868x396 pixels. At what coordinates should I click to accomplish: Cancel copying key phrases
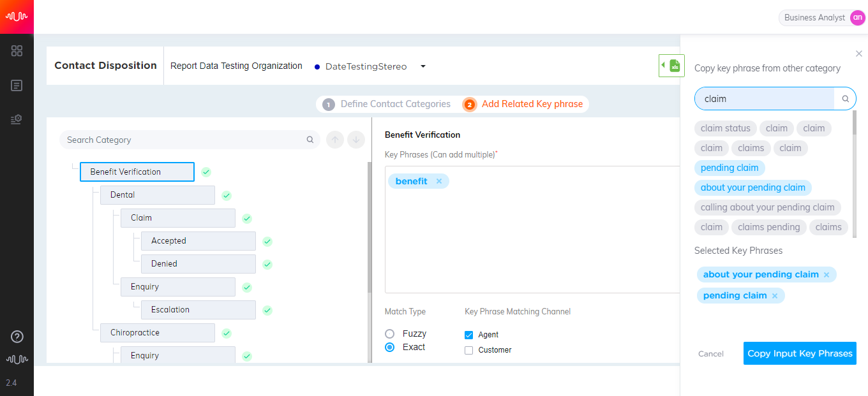coord(711,354)
